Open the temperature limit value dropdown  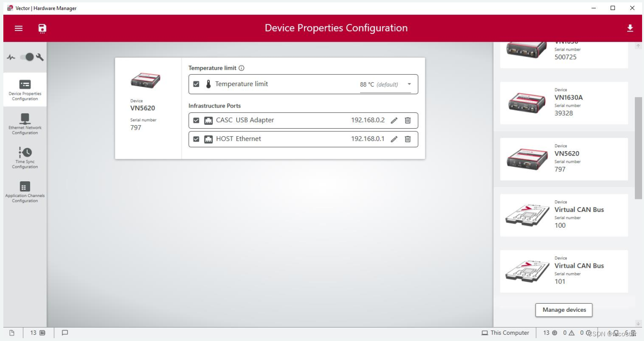409,84
